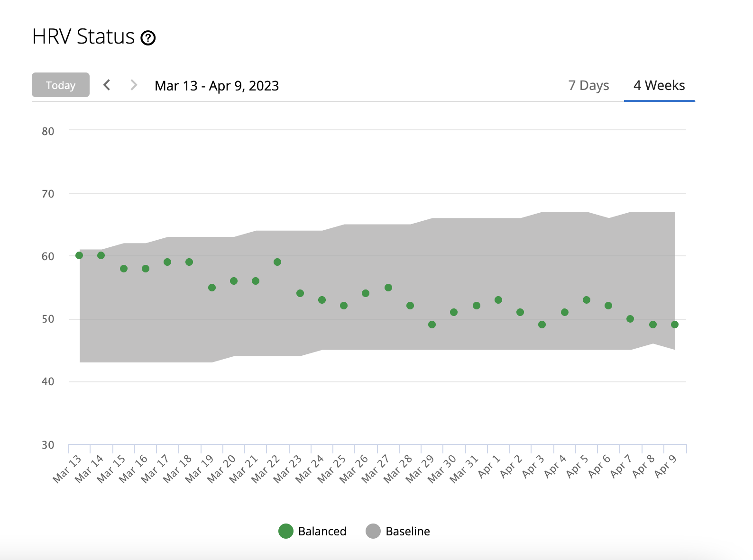Toggle the Baseline legend gray circle
Screen dimensions: 753x560
point(373,531)
